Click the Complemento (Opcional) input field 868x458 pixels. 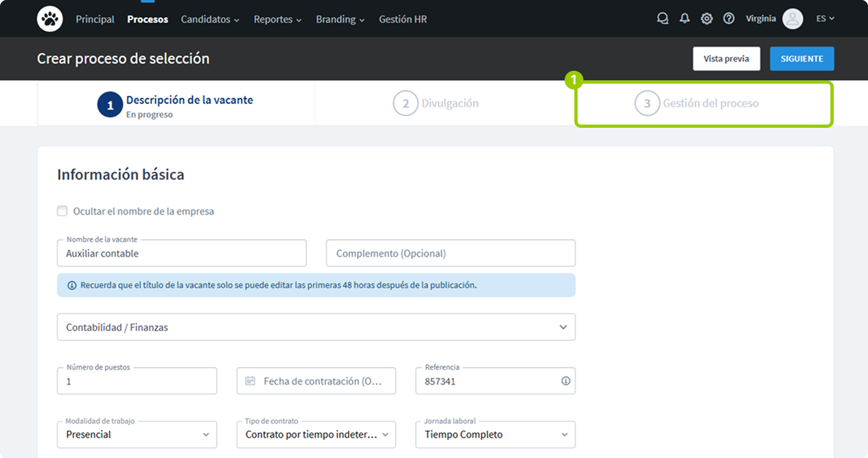click(451, 253)
